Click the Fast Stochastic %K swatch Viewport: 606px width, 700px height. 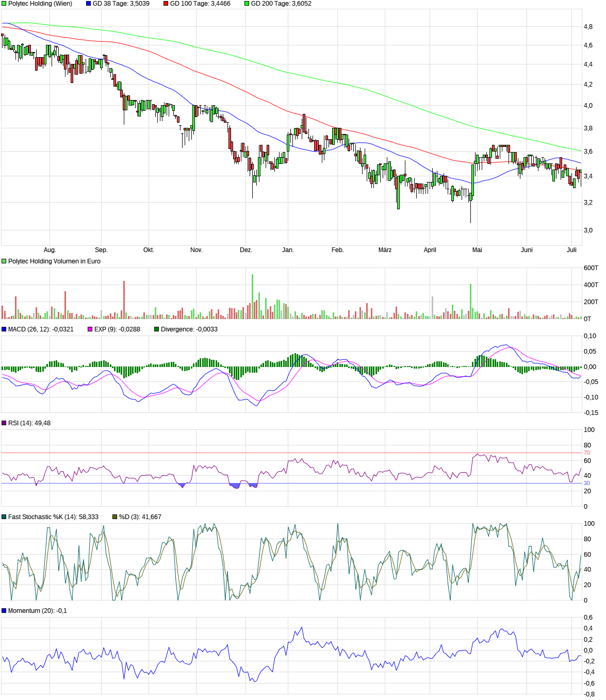[x=4, y=517]
